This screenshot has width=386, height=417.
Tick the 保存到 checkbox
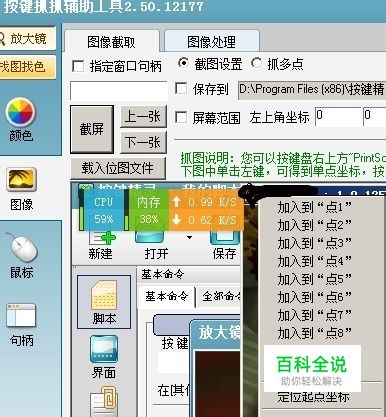pyautogui.click(x=181, y=89)
